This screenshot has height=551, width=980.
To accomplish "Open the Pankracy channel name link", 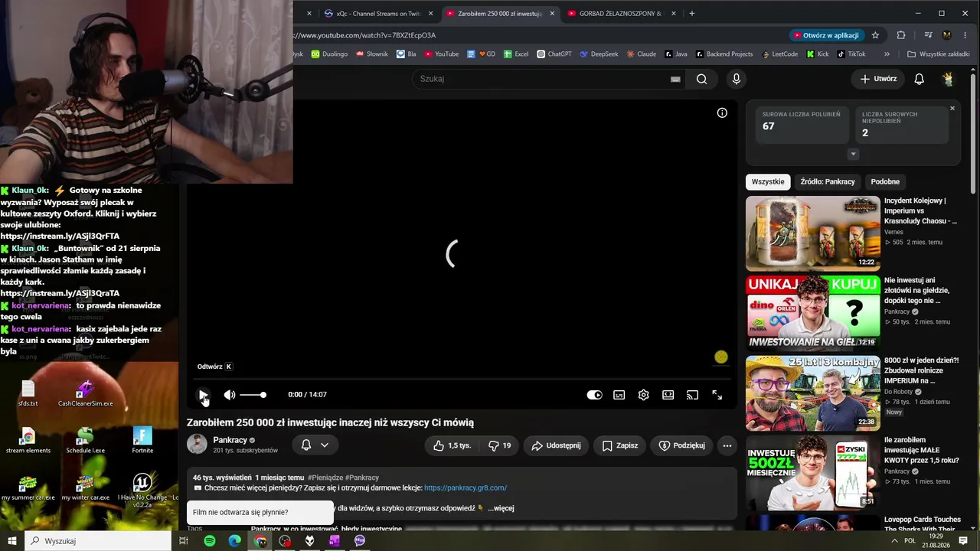I will click(230, 440).
